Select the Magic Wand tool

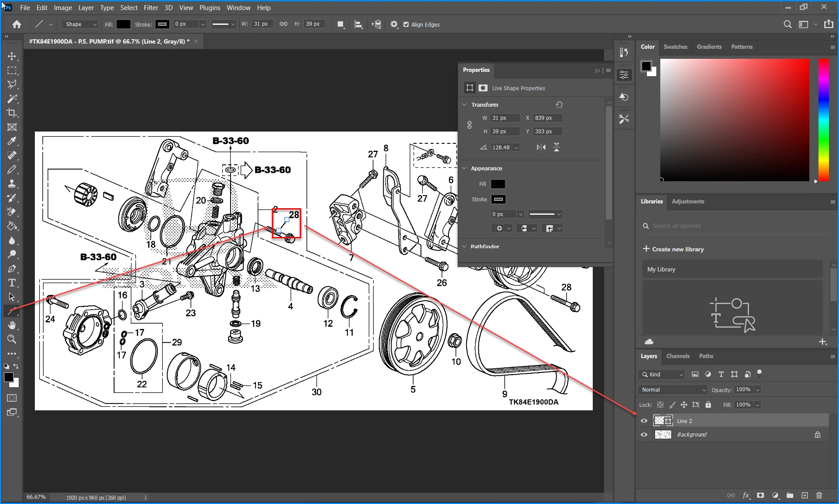point(12,99)
